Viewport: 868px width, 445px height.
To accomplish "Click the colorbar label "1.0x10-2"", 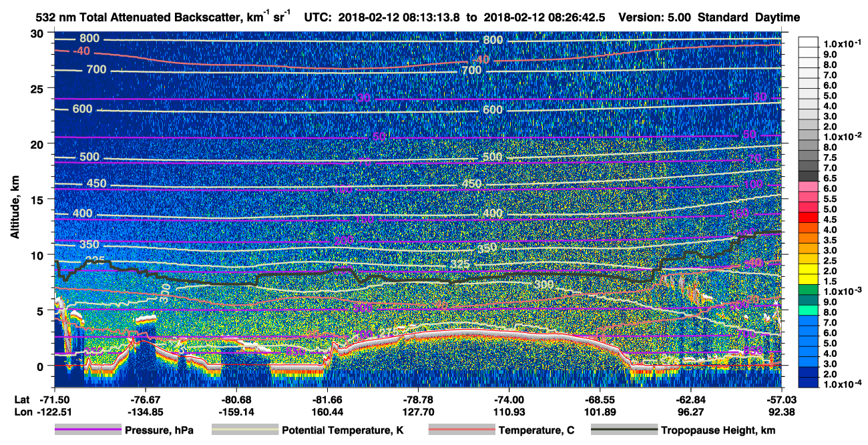I will pyautogui.click(x=844, y=136).
